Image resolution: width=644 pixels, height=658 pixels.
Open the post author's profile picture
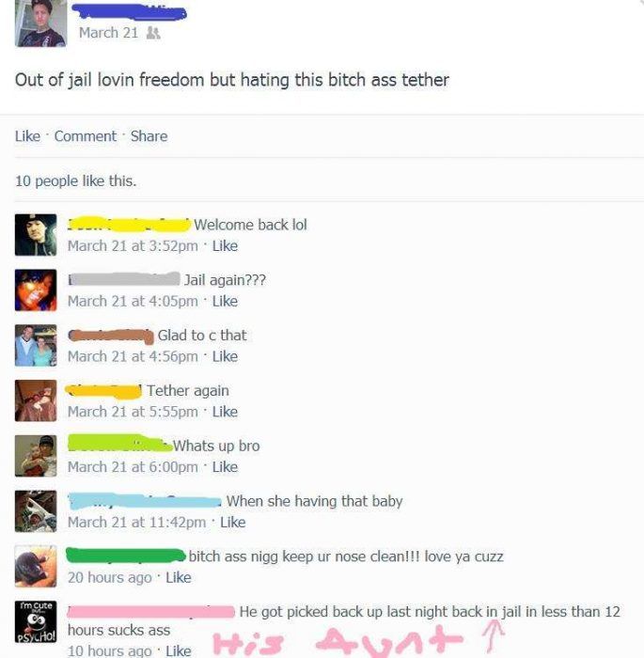[x=40, y=23]
